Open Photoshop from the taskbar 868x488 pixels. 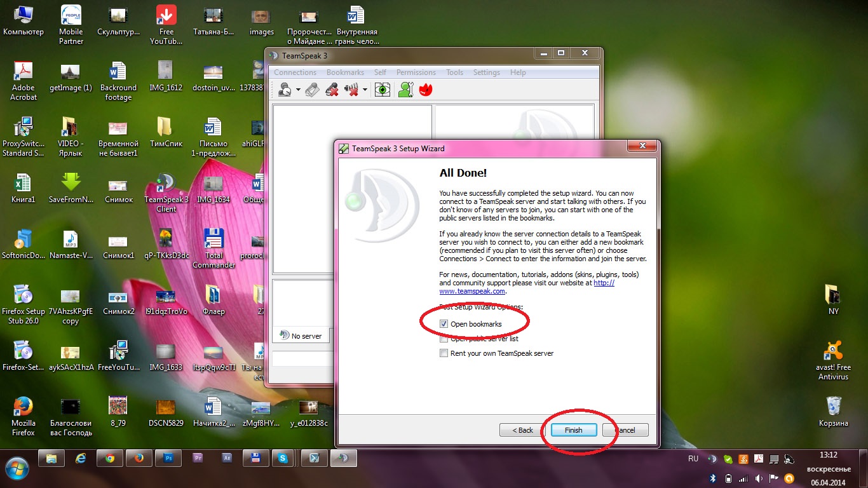point(168,457)
